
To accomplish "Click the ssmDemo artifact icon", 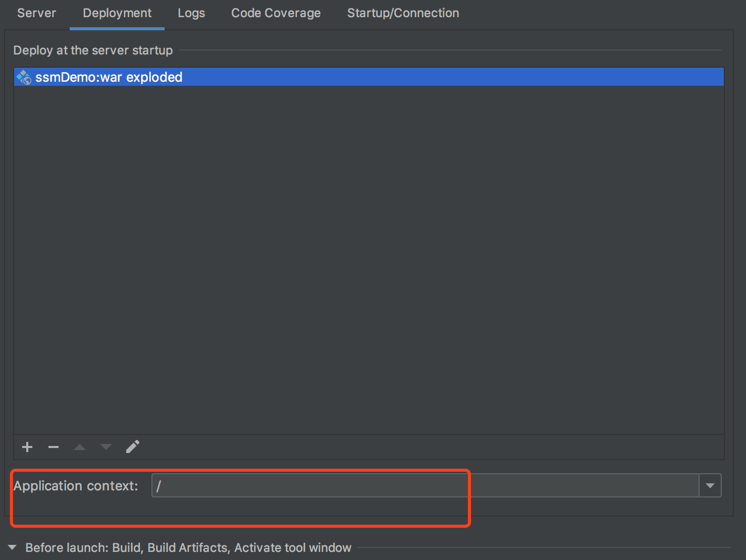I will (24, 77).
